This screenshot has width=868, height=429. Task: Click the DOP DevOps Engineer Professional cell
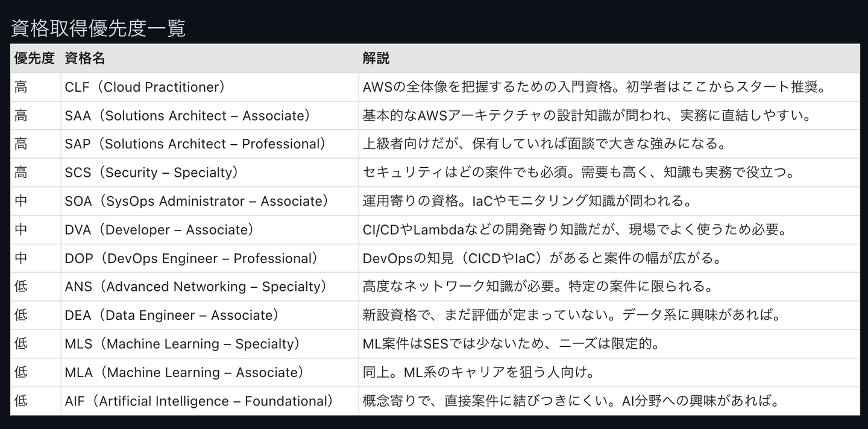191,258
